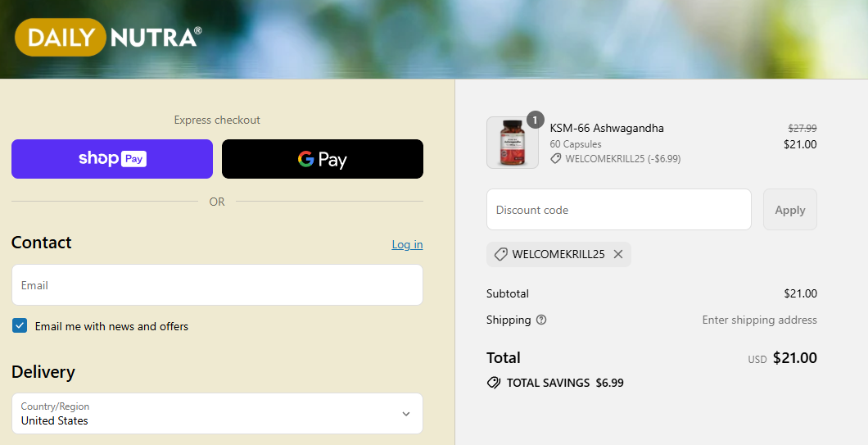Apply the discount code
Screen dimensions: 868x445
pyautogui.click(x=789, y=210)
